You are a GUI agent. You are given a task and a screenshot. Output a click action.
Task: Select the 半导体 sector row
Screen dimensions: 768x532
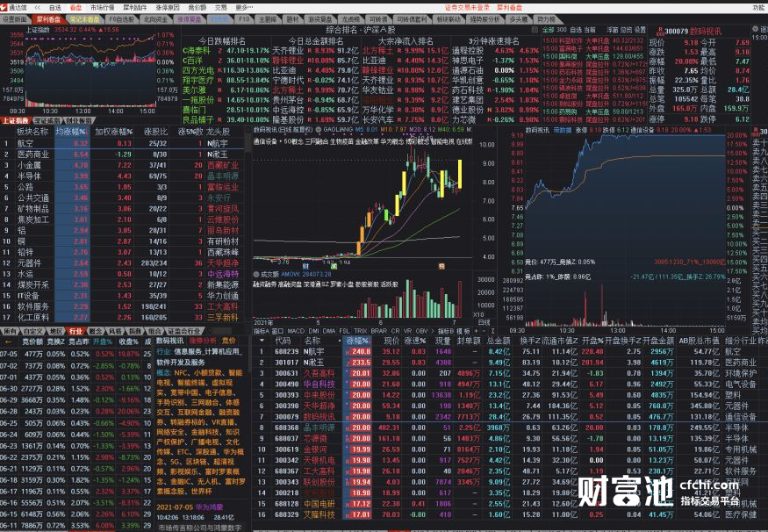tap(123, 176)
